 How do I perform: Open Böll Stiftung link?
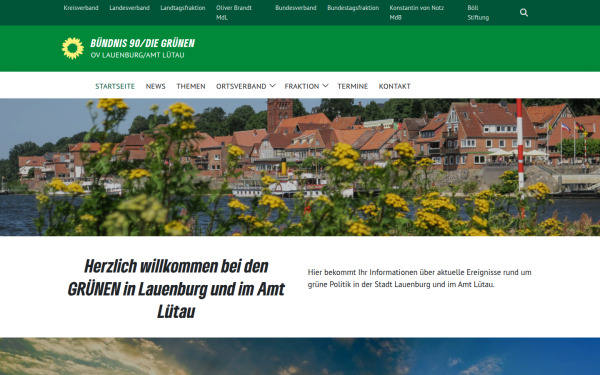click(x=478, y=13)
